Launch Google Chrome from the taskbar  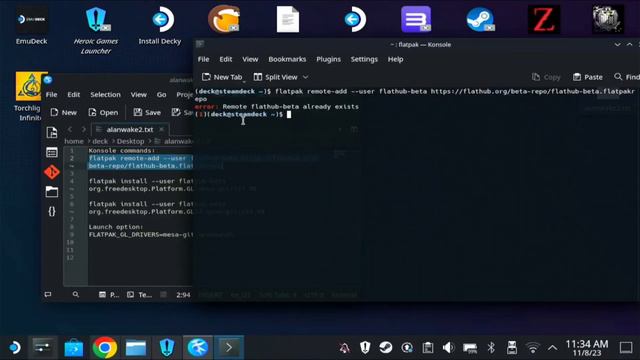[104, 348]
